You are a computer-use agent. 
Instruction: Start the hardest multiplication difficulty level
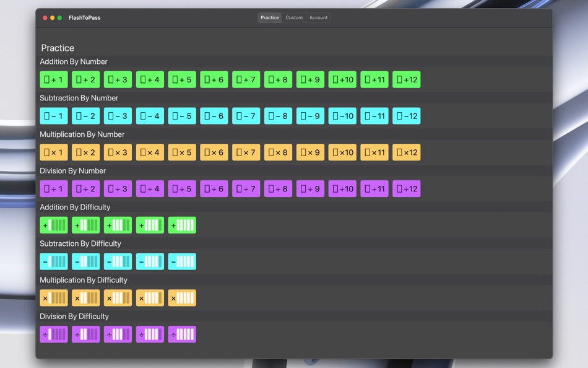[182, 298]
